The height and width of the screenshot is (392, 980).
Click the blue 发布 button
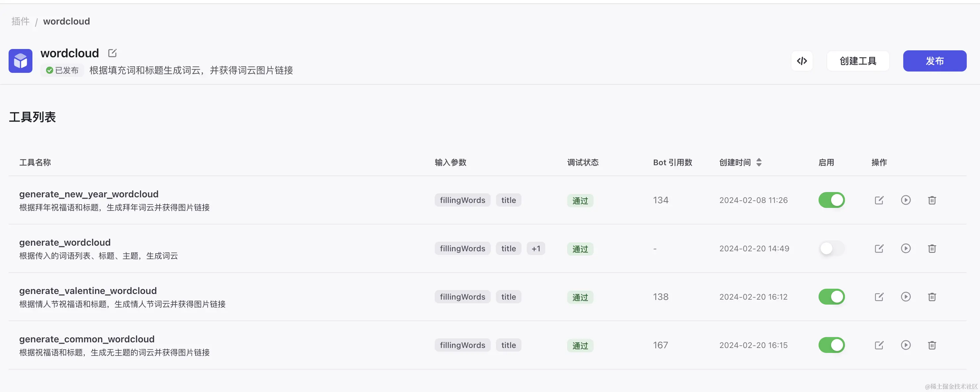935,61
